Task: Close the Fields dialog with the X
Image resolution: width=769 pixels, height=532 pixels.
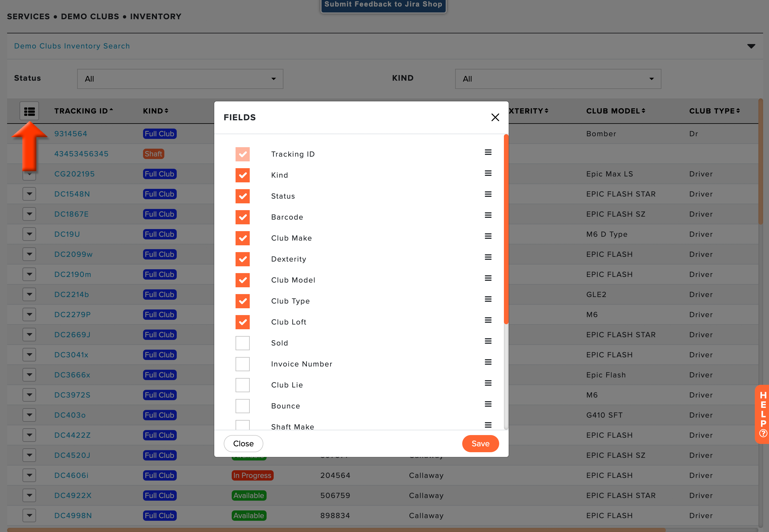Action: [495, 117]
